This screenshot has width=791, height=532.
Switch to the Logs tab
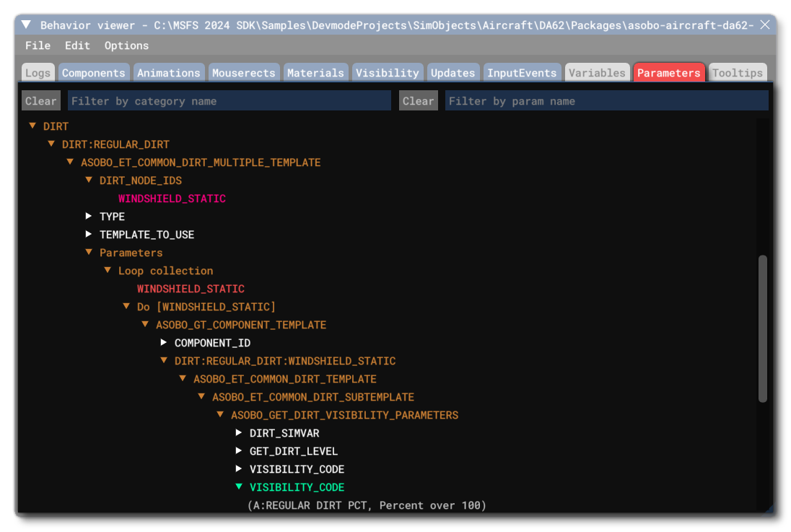pyautogui.click(x=38, y=73)
